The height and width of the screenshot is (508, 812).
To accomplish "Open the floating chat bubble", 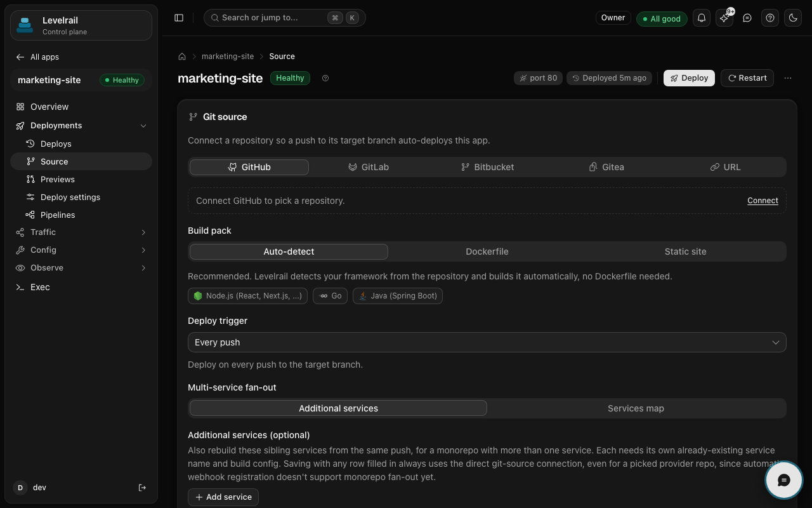I will pyautogui.click(x=784, y=480).
